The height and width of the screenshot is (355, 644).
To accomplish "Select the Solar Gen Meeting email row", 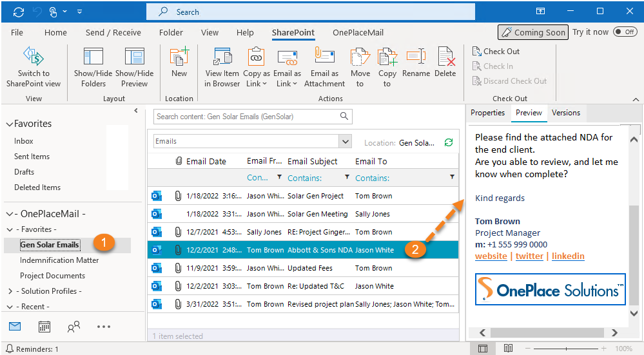I will (x=303, y=214).
